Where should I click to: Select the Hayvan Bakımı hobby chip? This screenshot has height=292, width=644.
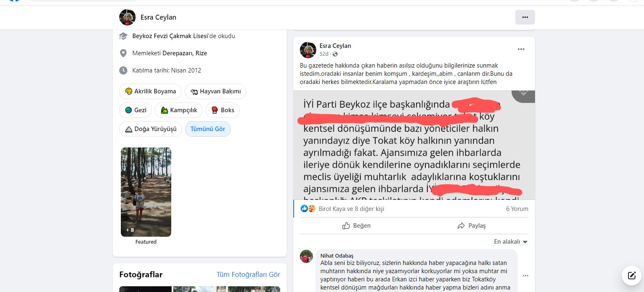[215, 91]
